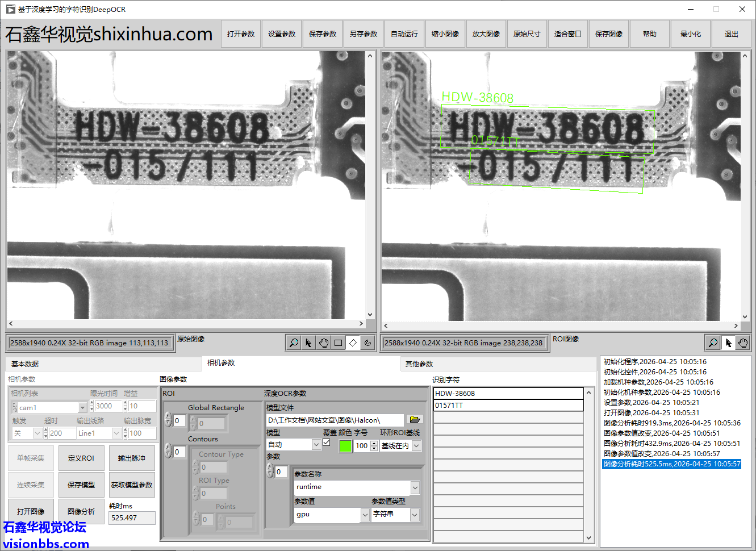Expand the 参数名称 dropdown showing runtime

pos(415,487)
